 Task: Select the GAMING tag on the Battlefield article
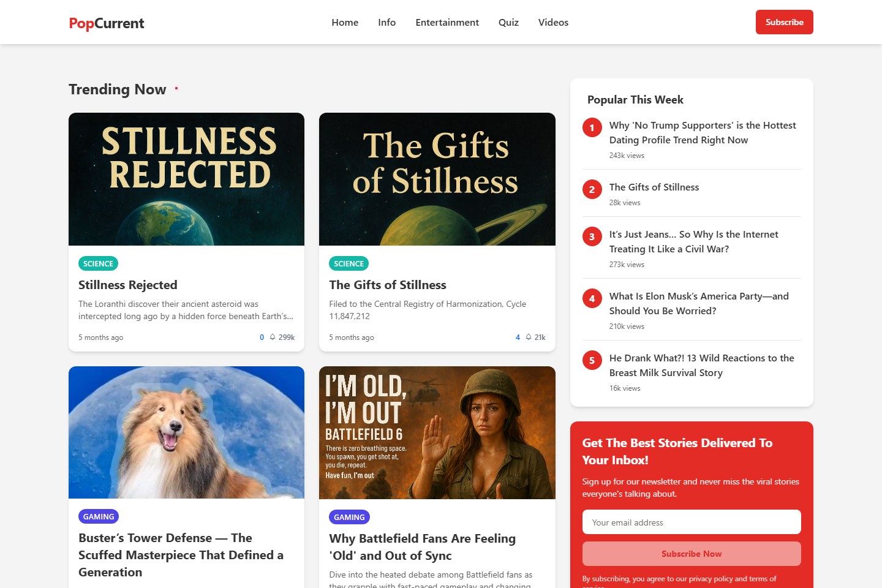coord(349,517)
